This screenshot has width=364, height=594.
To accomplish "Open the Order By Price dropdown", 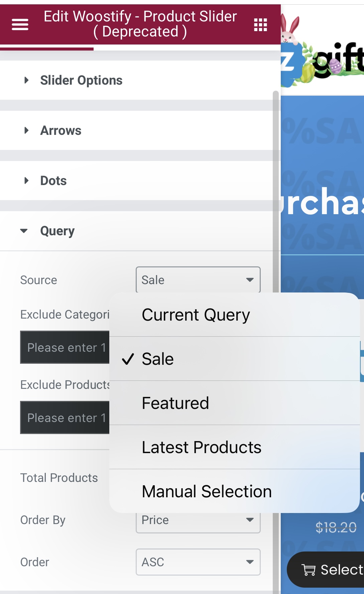I will (198, 520).
